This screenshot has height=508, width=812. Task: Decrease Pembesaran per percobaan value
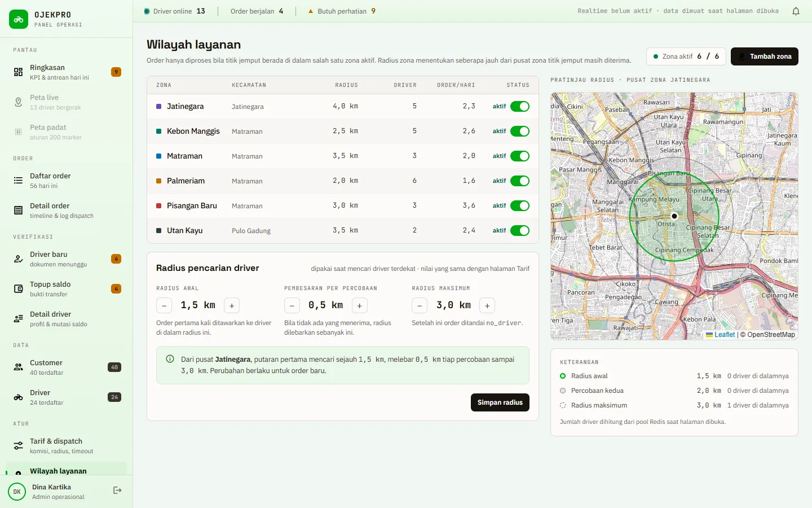(292, 305)
